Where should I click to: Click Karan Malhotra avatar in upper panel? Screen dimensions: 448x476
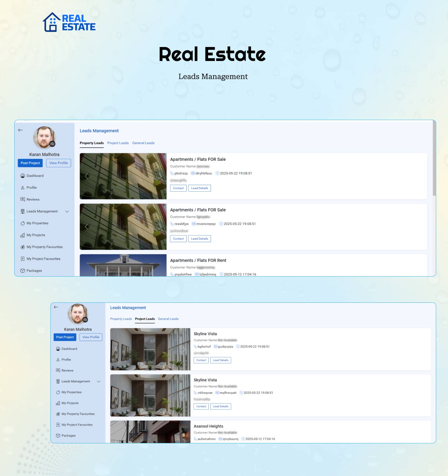[x=44, y=137]
